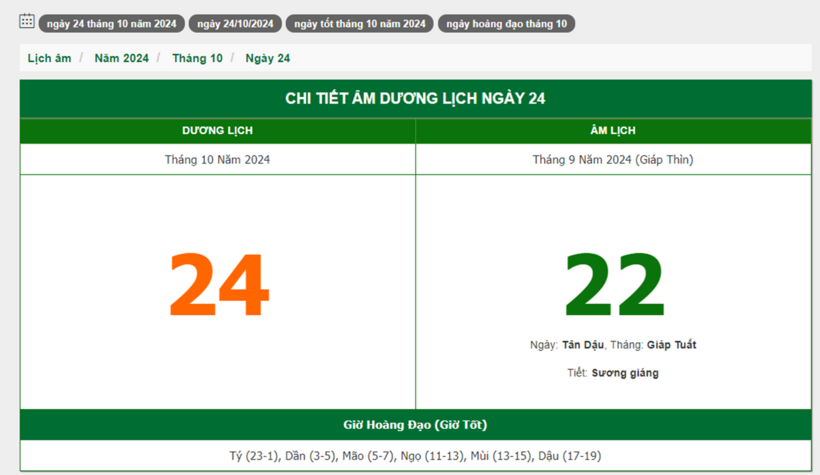Click the Giờ Hoàng Đạo (Giờ Tốt) header
Viewport: 820px width, 475px height.
(x=415, y=425)
